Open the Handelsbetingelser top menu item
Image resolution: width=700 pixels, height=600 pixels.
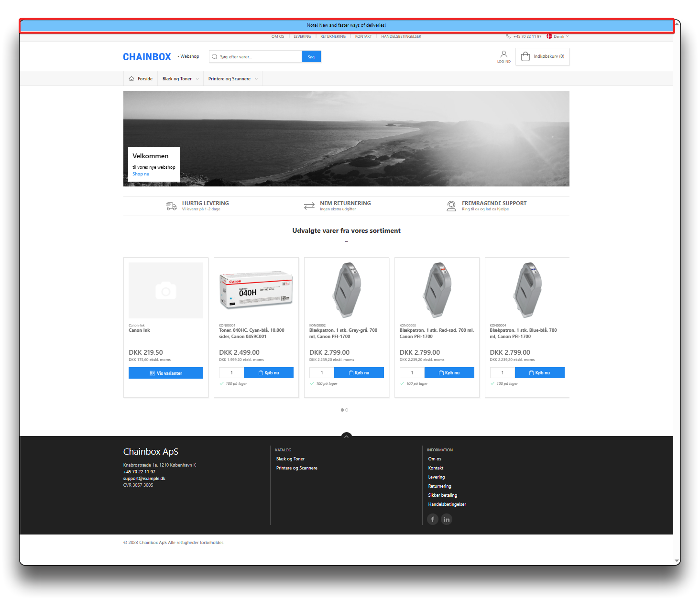[401, 36]
